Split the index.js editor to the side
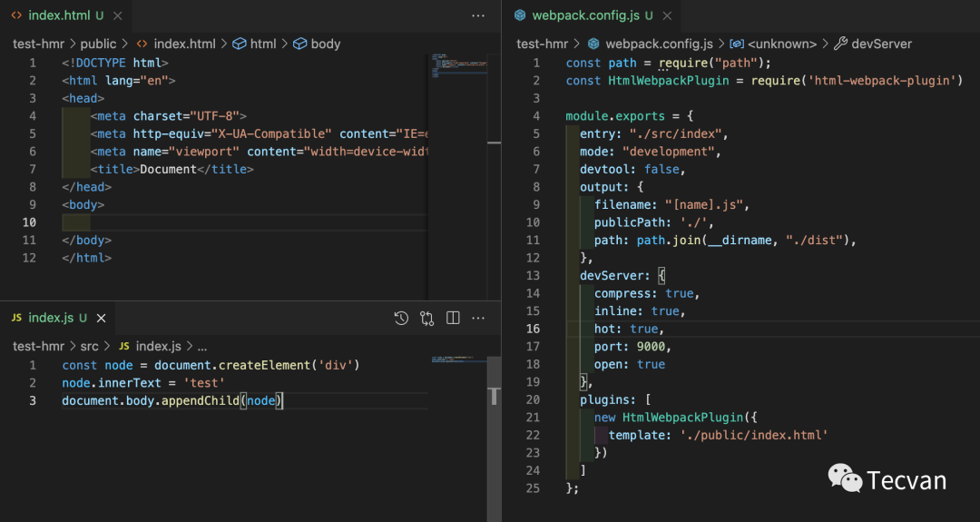980x522 pixels. [x=453, y=319]
